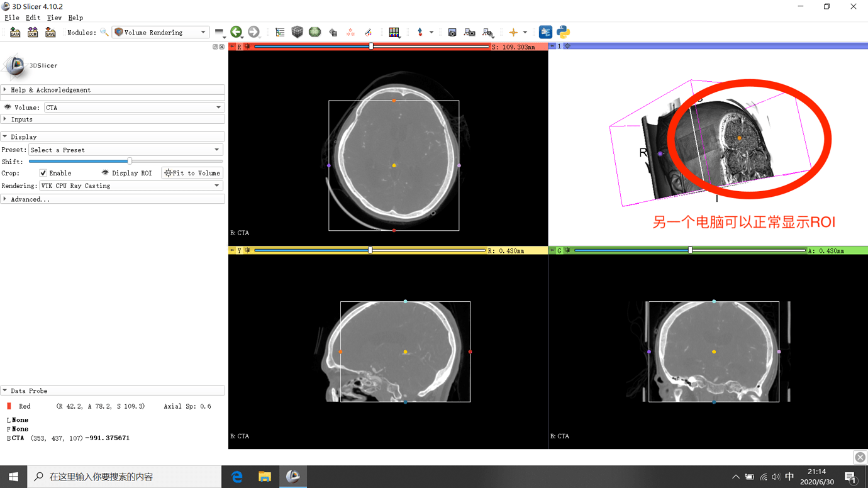Open the Python interactor console
Viewport: 868px width, 488px height.
(x=563, y=32)
